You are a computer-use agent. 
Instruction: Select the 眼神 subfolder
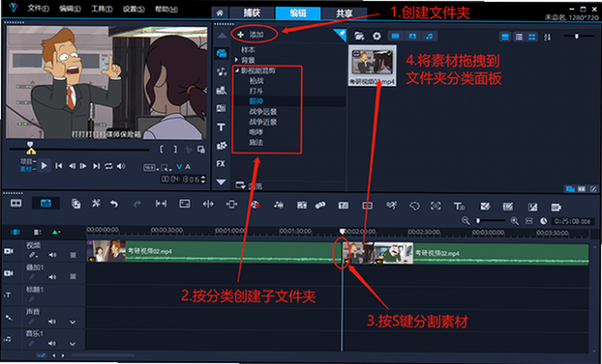click(256, 102)
